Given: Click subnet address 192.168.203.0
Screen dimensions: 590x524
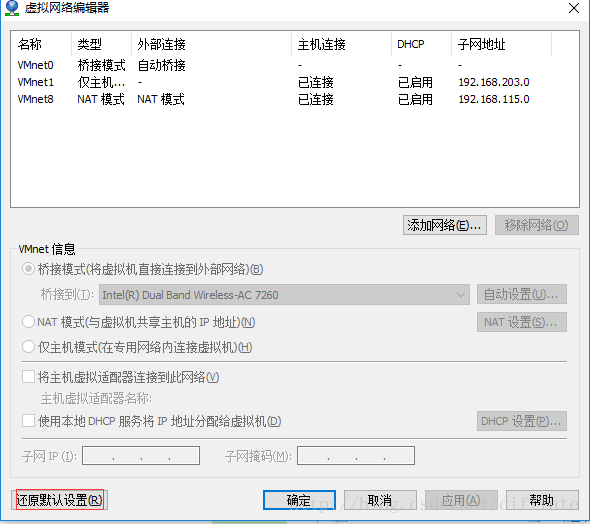Looking at the screenshot, I should pyautogui.click(x=494, y=82).
